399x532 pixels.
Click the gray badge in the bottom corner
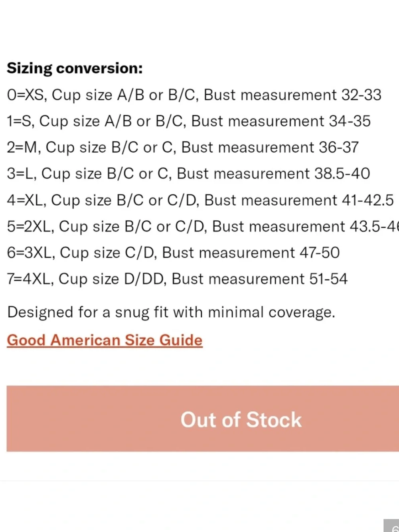click(x=391, y=526)
